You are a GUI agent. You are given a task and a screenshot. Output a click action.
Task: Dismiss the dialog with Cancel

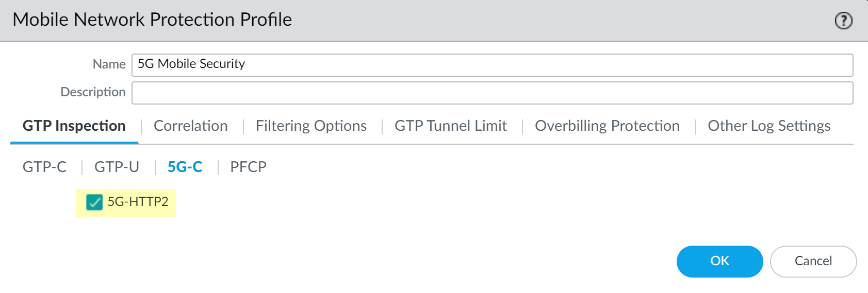(813, 261)
